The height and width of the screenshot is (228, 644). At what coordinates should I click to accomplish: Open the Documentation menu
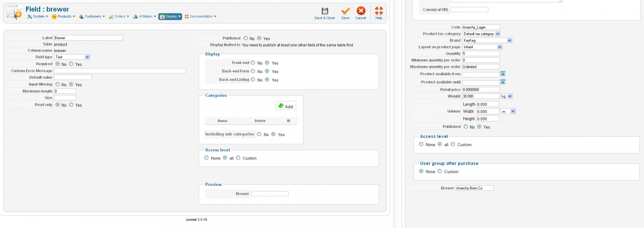coord(200,16)
